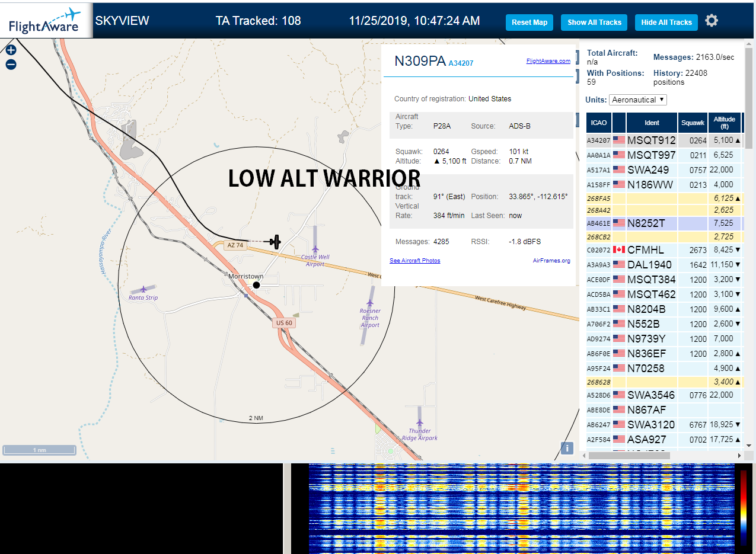
Task: Open the FlightAware.com link in info panel
Action: (x=548, y=61)
